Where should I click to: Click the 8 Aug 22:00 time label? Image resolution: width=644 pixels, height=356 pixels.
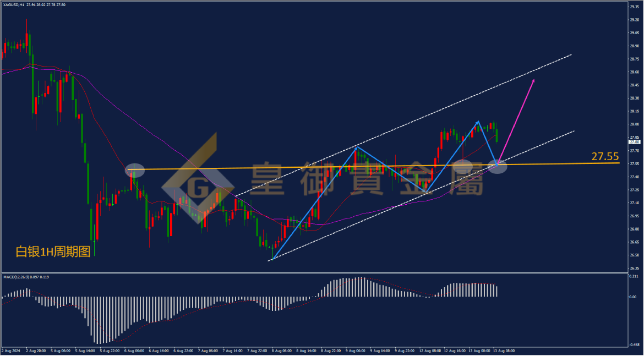332,351
